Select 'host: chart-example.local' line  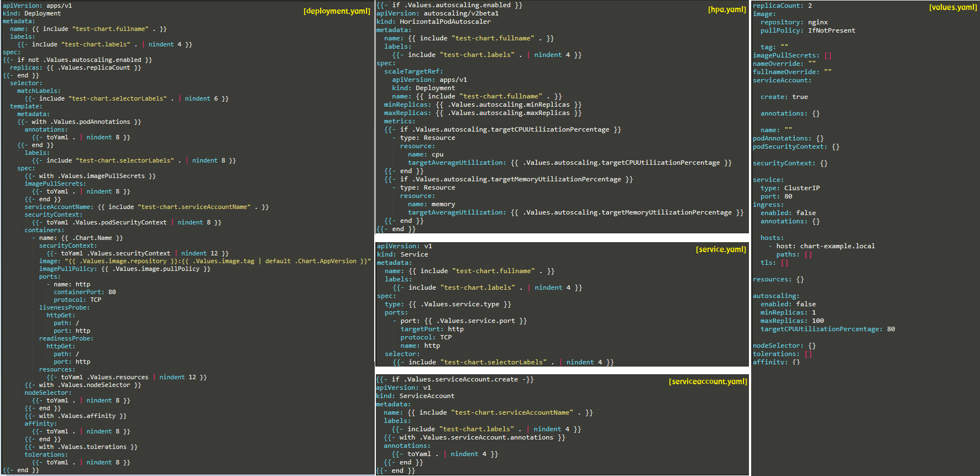822,246
